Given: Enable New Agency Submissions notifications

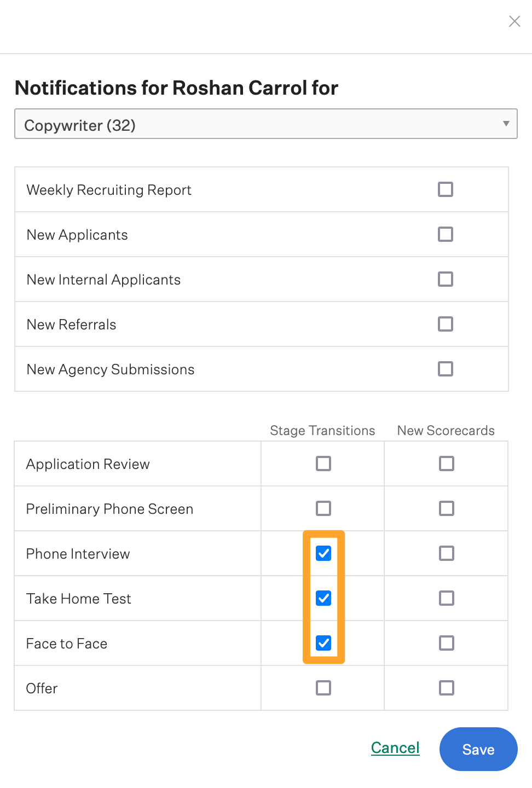Looking at the screenshot, I should click(446, 369).
